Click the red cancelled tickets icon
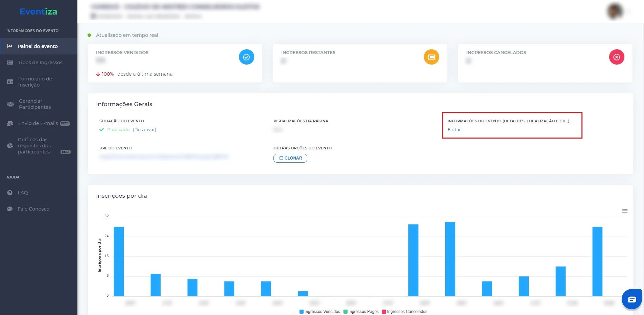The width and height of the screenshot is (644, 315). 617,57
